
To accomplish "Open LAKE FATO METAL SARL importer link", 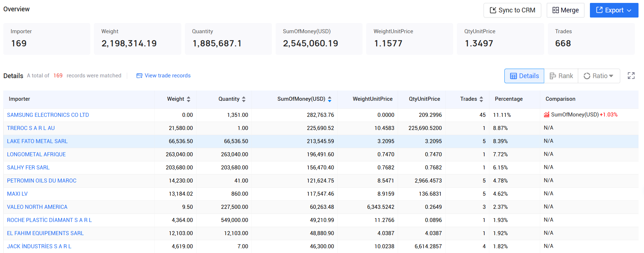I will (37, 141).
